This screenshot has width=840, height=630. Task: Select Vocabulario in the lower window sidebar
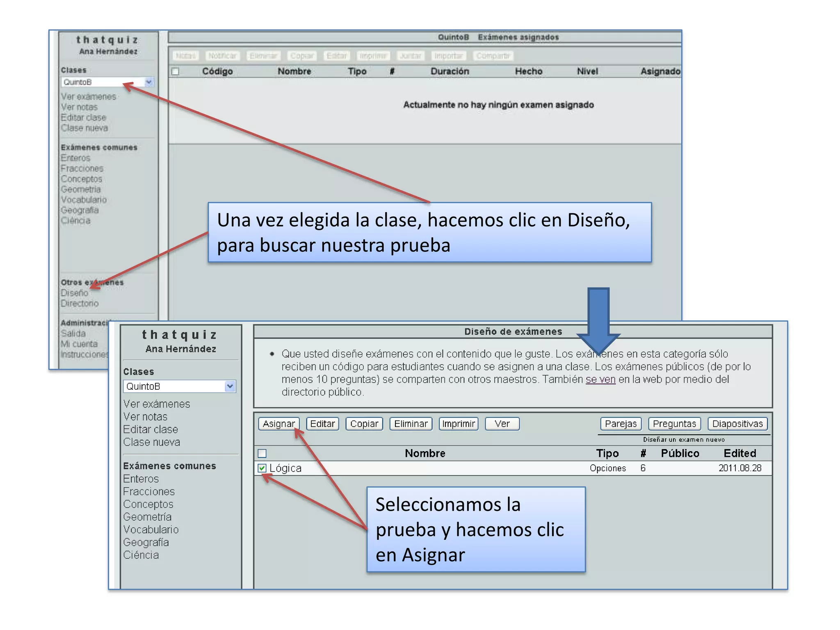(x=151, y=530)
